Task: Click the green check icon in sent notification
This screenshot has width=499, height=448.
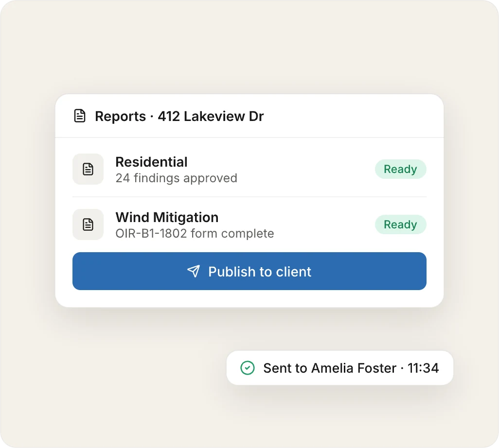Action: [x=247, y=368]
